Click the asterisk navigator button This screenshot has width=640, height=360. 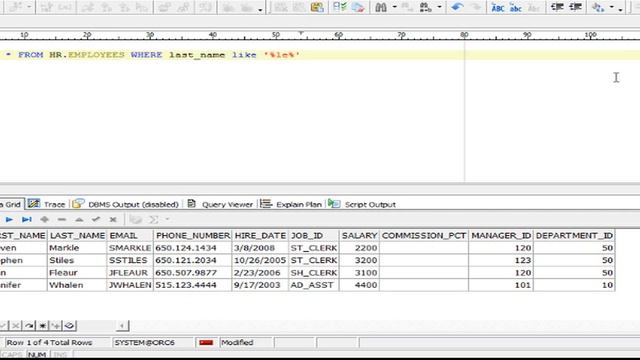click(42, 325)
